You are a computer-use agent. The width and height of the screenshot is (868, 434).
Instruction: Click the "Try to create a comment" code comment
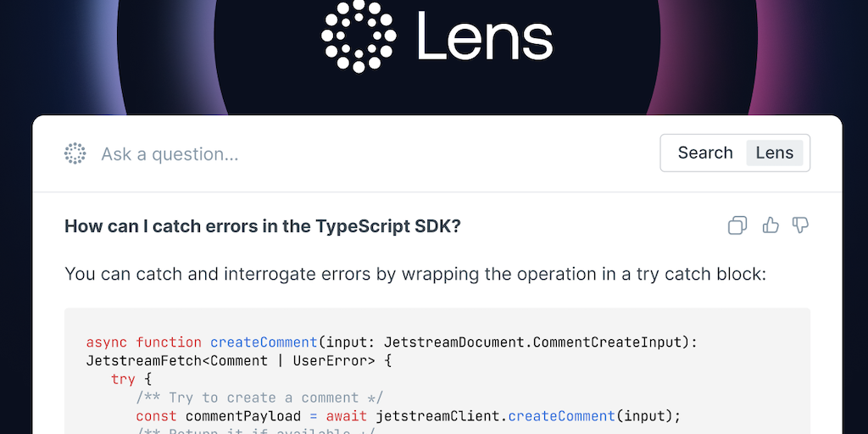(259, 398)
